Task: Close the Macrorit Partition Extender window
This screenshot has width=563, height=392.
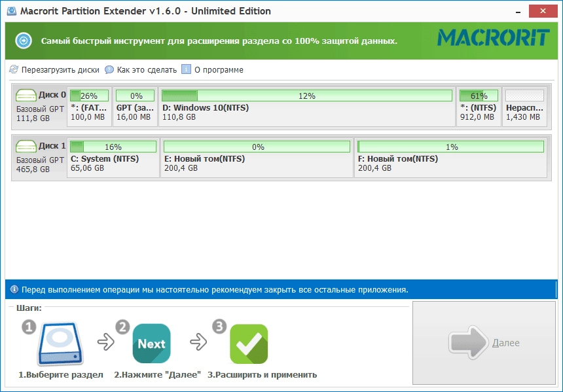Action: pos(543,11)
